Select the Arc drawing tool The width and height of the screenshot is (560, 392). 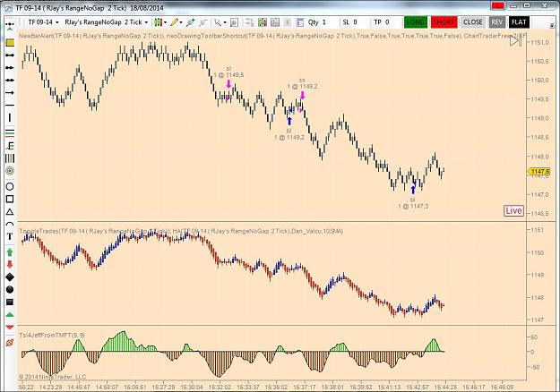tap(10, 224)
